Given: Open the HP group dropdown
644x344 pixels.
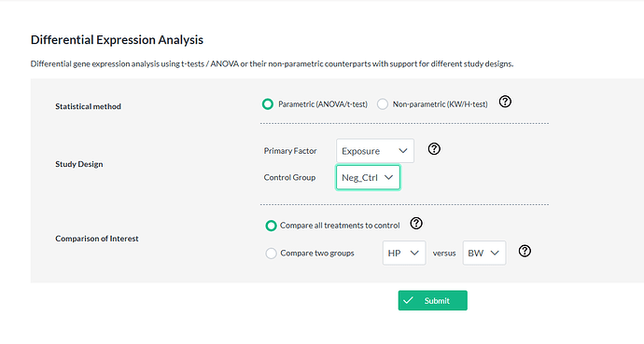Looking at the screenshot, I should (404, 253).
